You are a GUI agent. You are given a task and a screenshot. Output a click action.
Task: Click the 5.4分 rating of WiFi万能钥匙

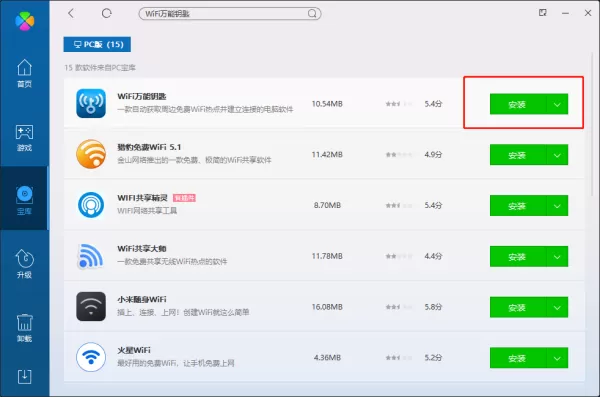(433, 104)
